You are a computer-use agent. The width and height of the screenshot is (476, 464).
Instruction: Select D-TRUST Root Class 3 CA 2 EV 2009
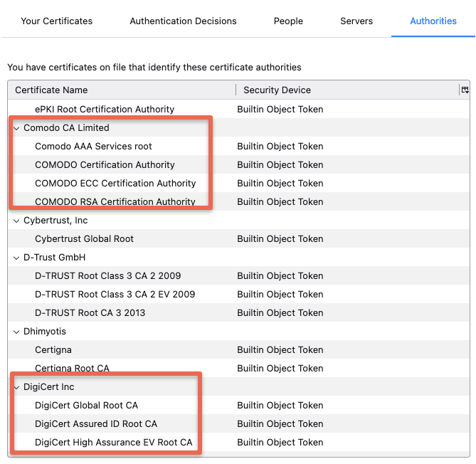pyautogui.click(x=238, y=294)
